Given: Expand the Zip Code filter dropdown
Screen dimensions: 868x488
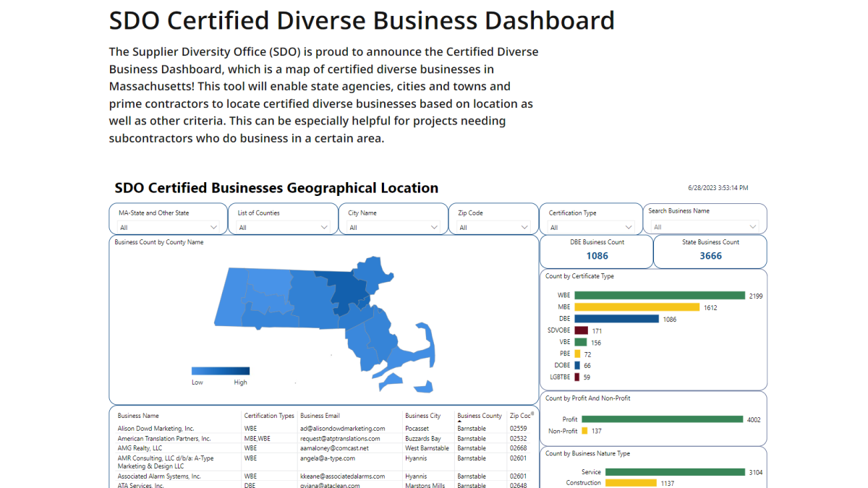Looking at the screenshot, I should point(493,228).
